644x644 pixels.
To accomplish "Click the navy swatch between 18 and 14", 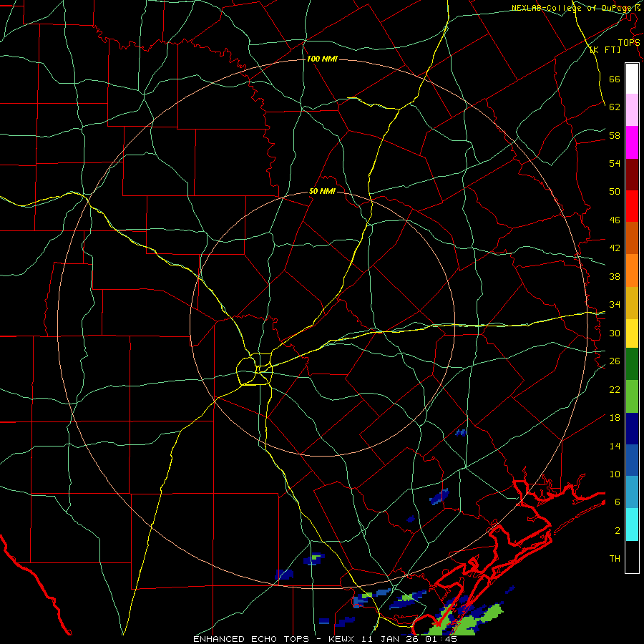I will [632, 429].
